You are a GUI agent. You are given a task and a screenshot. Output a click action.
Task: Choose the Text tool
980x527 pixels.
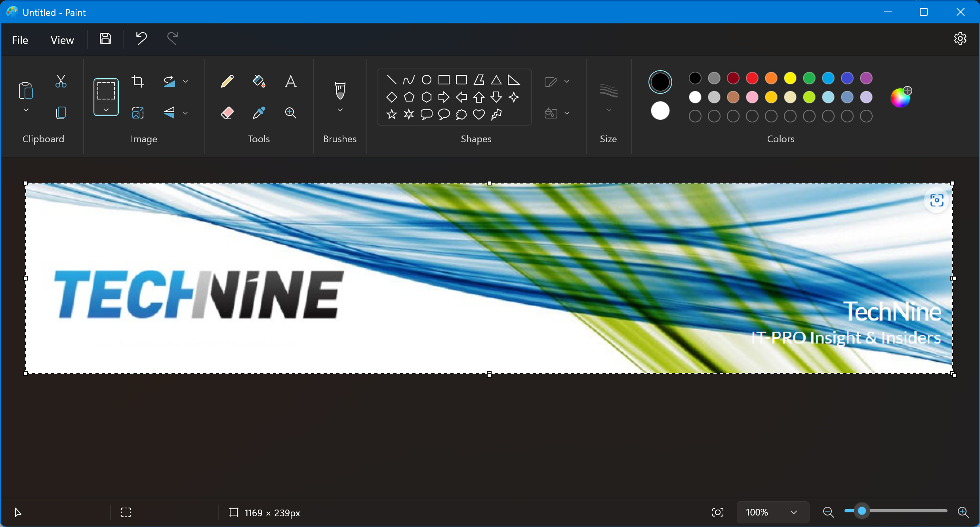click(x=290, y=82)
